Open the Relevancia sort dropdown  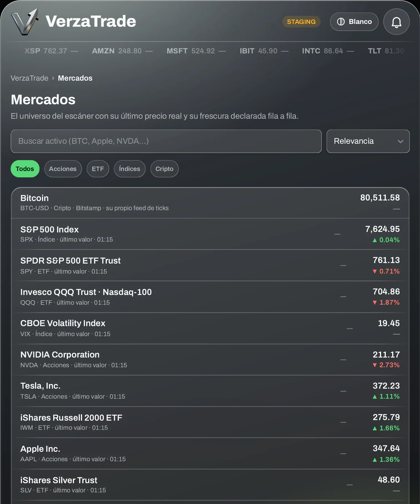pyautogui.click(x=368, y=141)
